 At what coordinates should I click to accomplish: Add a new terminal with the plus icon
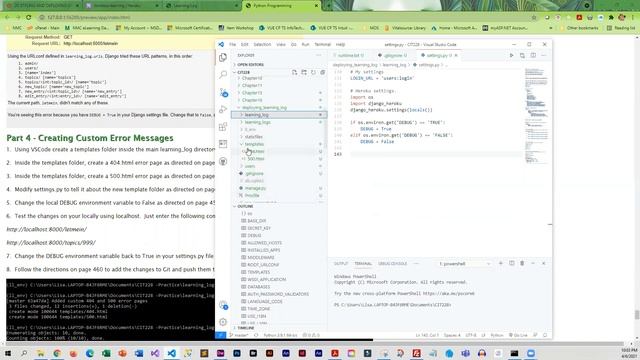point(501,264)
